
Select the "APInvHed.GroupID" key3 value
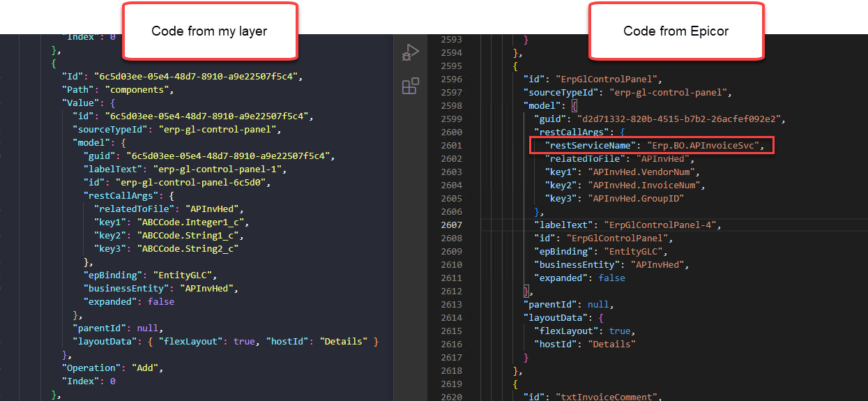[637, 198]
